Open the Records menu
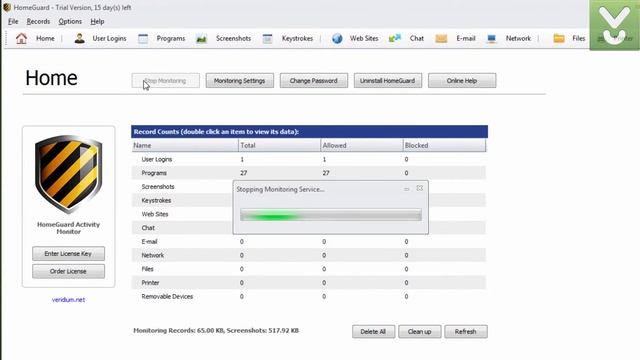The height and width of the screenshot is (360, 640). 38,21
